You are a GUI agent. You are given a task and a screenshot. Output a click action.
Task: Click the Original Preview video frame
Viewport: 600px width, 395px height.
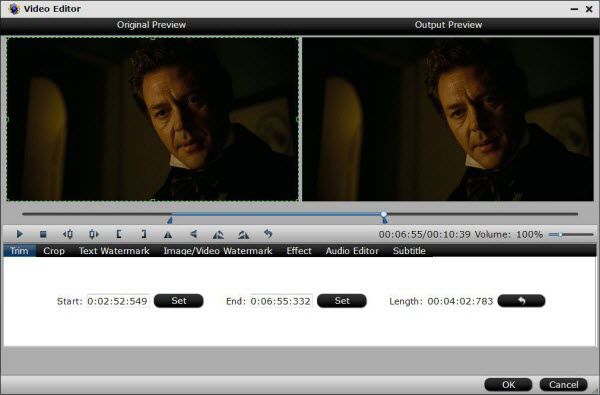[152, 119]
